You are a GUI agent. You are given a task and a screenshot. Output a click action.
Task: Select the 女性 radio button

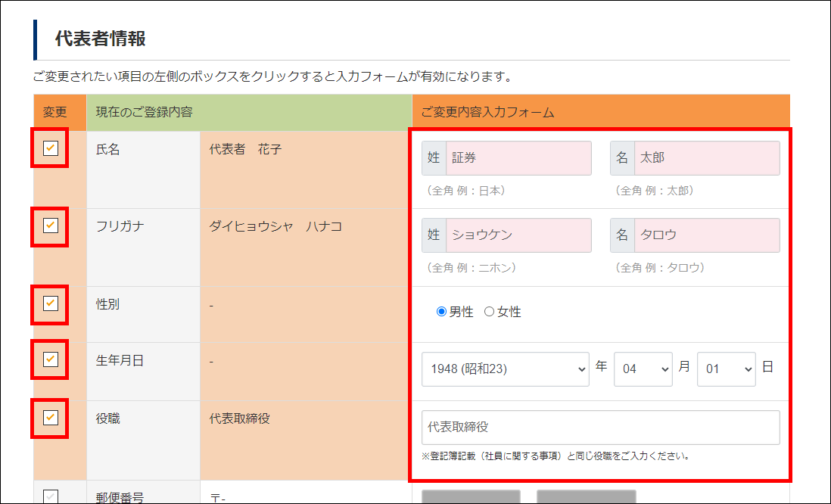(x=489, y=312)
